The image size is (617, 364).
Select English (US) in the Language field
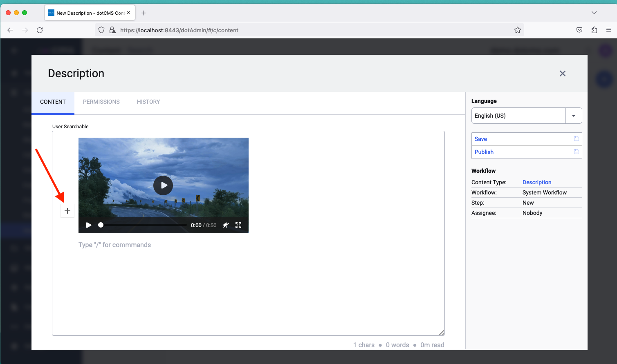tap(518, 116)
